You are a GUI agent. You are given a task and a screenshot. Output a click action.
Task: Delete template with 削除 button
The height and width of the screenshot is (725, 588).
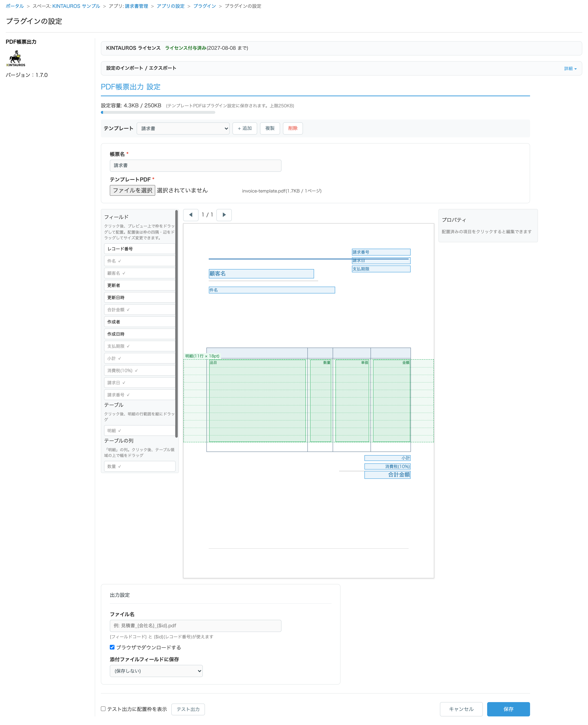293,128
